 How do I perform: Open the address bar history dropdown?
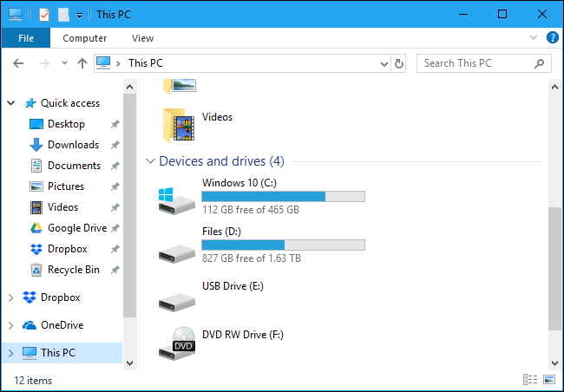pyautogui.click(x=384, y=63)
